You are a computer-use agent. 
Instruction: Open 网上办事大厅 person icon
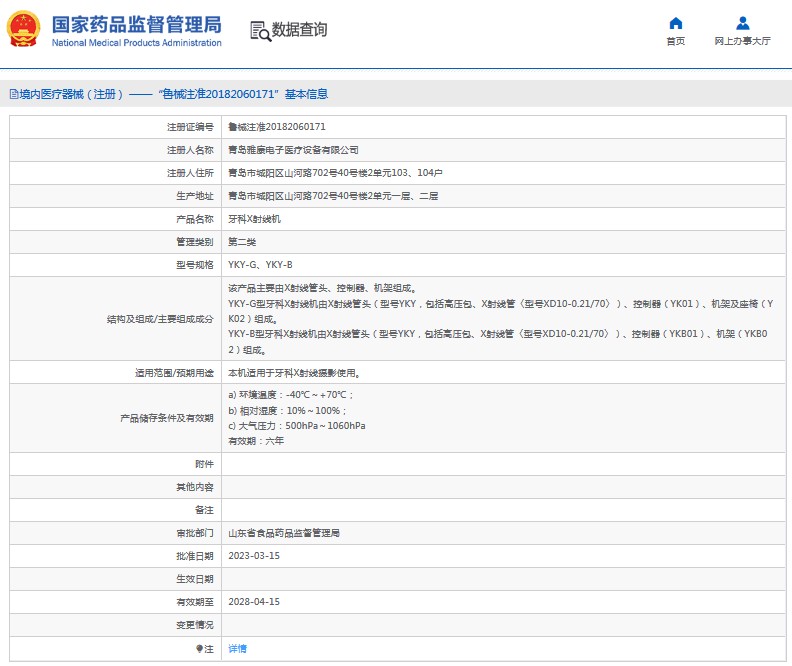742,23
